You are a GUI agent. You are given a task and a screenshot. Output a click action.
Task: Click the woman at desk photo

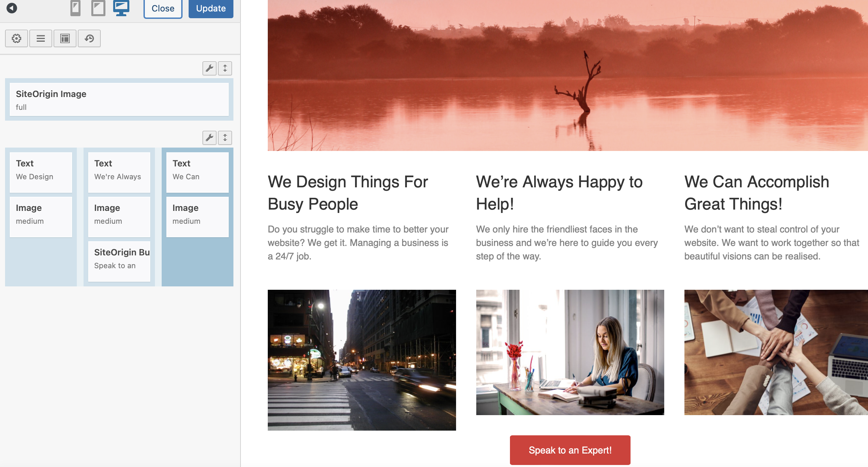(570, 352)
